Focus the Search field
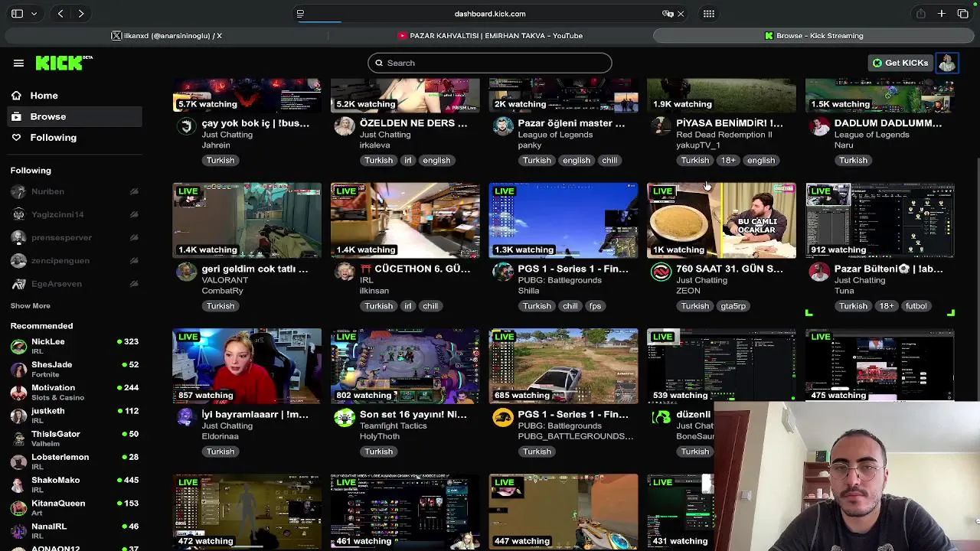The width and height of the screenshot is (980, 551). pos(490,63)
